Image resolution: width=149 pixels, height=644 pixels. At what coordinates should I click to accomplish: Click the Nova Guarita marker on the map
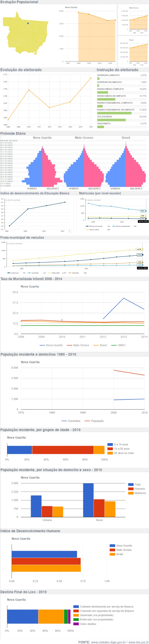(28, 23)
